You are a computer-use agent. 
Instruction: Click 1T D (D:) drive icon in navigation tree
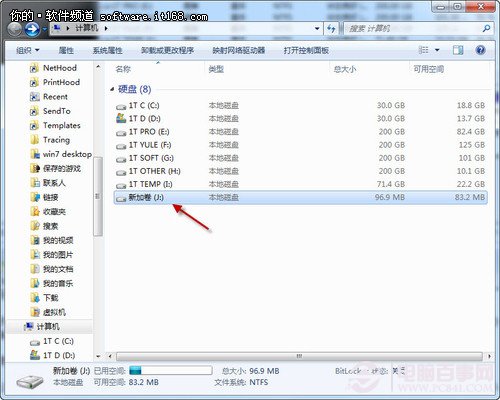pyautogui.click(x=35, y=355)
